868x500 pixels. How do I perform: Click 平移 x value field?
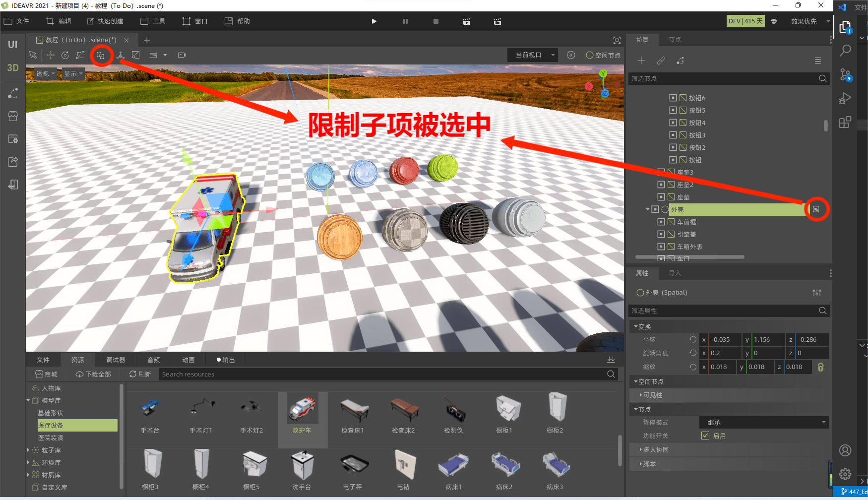(725, 340)
